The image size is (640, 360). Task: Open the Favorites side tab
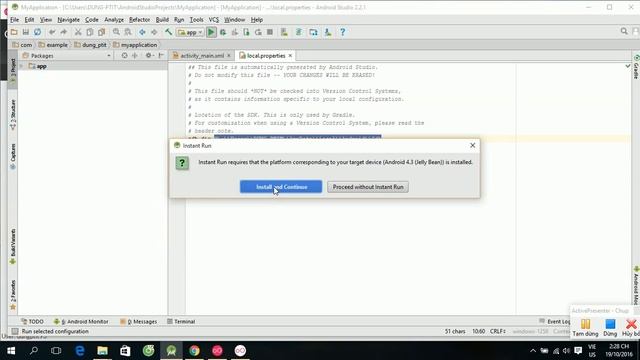(x=13, y=295)
